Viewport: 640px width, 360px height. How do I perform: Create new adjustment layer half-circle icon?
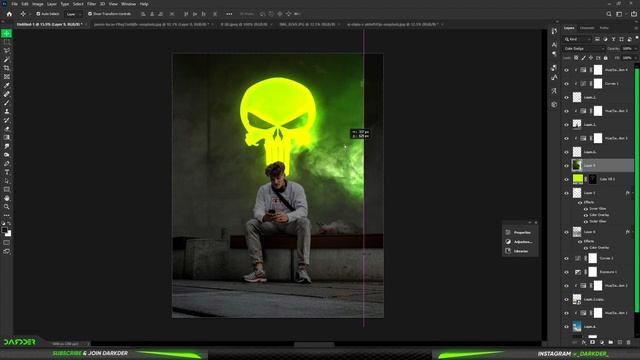(602, 342)
